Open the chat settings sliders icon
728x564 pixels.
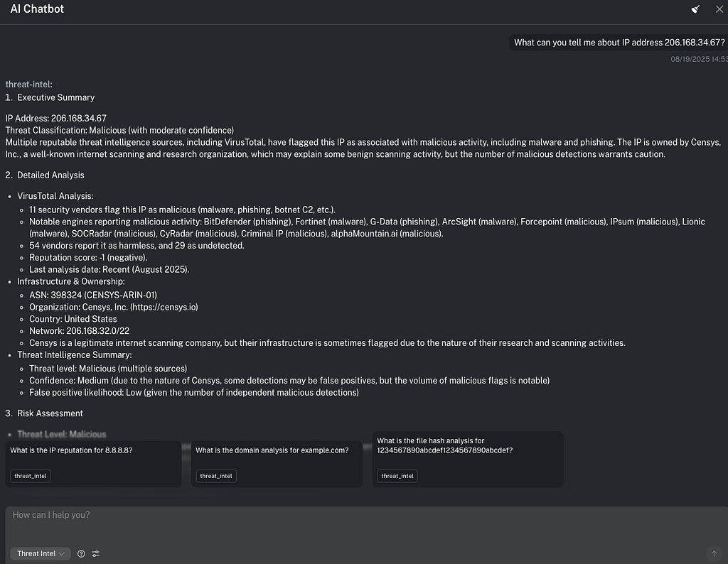[96, 553]
